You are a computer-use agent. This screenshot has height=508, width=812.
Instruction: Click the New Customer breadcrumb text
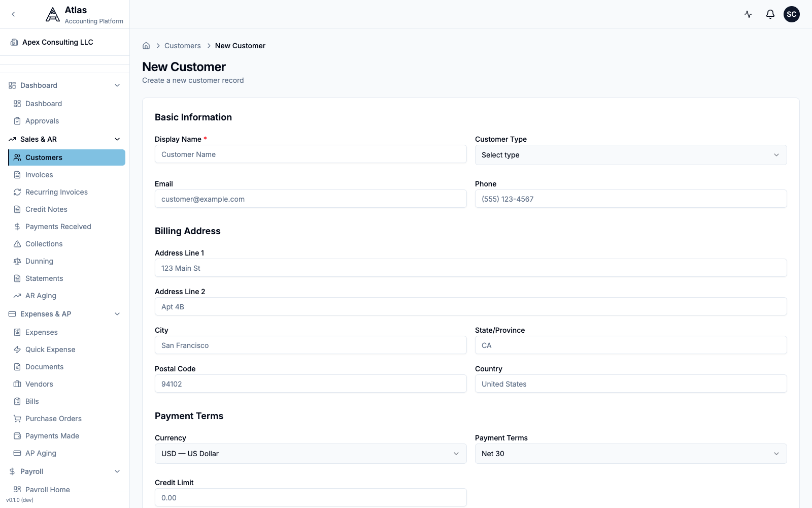pos(240,46)
